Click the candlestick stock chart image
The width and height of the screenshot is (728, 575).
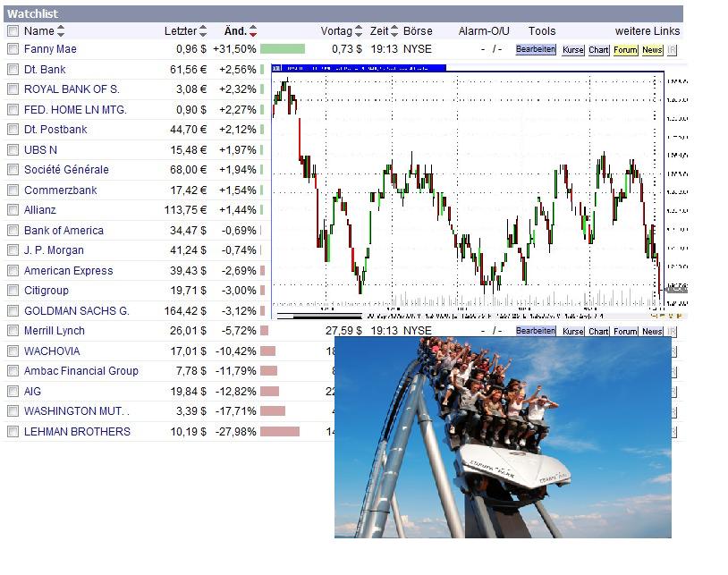pos(479,191)
